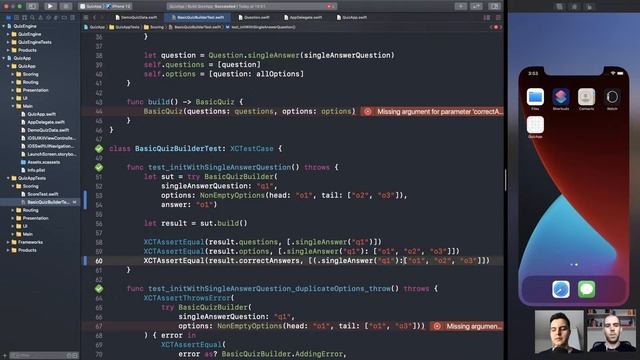Switch to QuizApp.swift tab
Image resolution: width=640 pixels, height=360 pixels.
tap(351, 18)
